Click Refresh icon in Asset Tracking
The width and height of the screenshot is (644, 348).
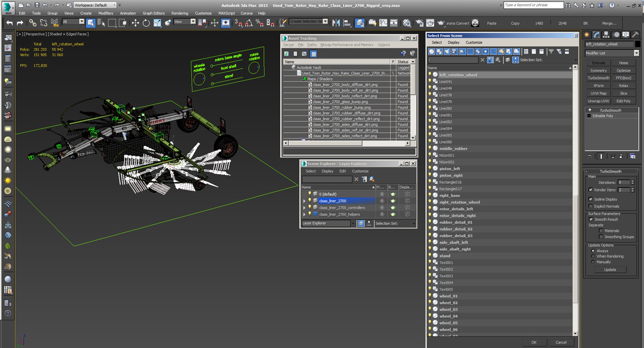[286, 54]
